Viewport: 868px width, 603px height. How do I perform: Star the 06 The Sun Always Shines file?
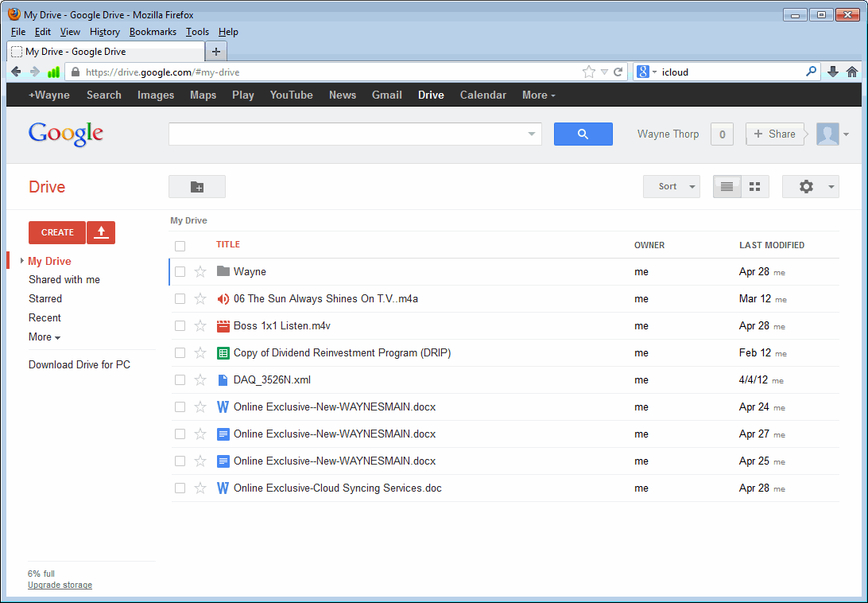click(200, 299)
